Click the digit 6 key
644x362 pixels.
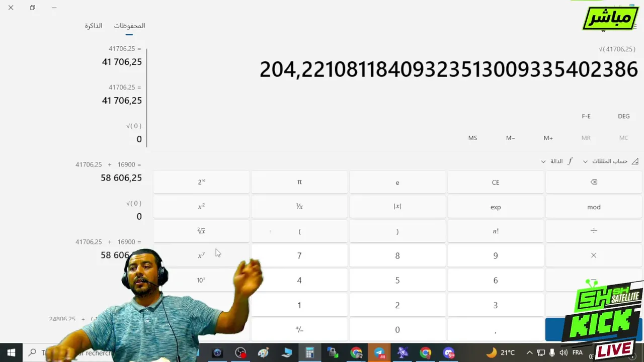(x=496, y=280)
